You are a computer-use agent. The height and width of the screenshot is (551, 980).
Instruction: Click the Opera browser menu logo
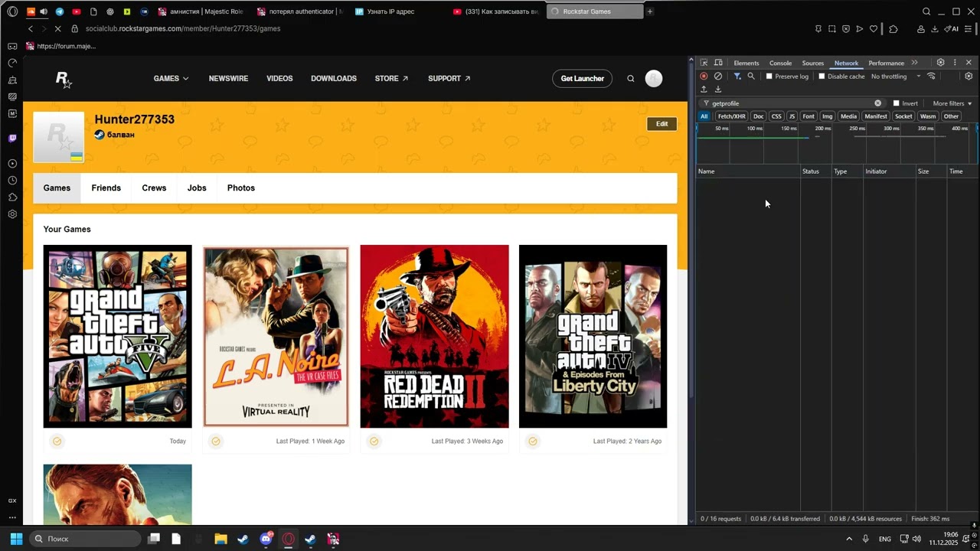(x=12, y=11)
